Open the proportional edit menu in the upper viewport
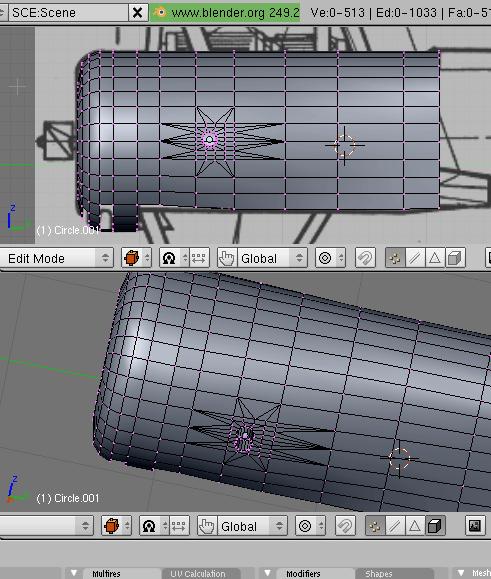Screen dimensions: 491x579 [x=330, y=258]
